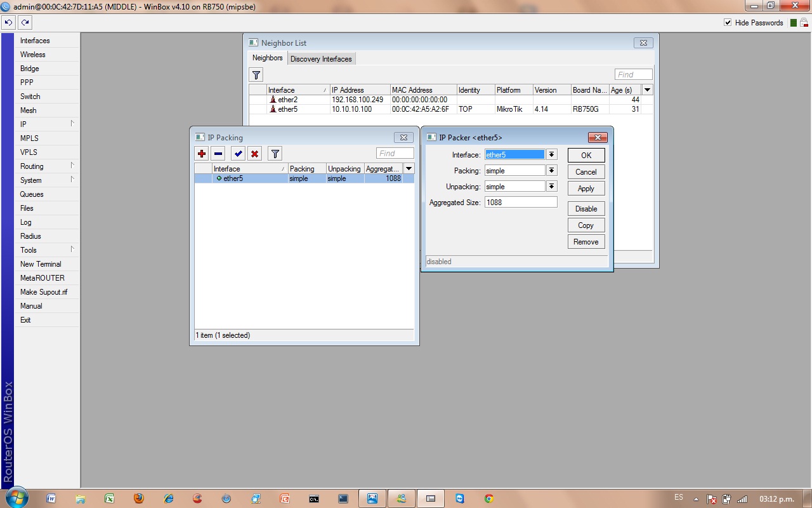
Task: Open the column chooser arrow in Neighbor List
Action: (x=647, y=90)
